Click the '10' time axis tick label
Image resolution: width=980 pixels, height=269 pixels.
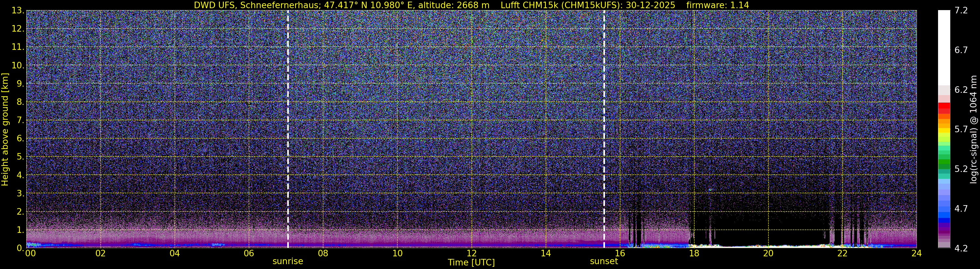point(397,253)
